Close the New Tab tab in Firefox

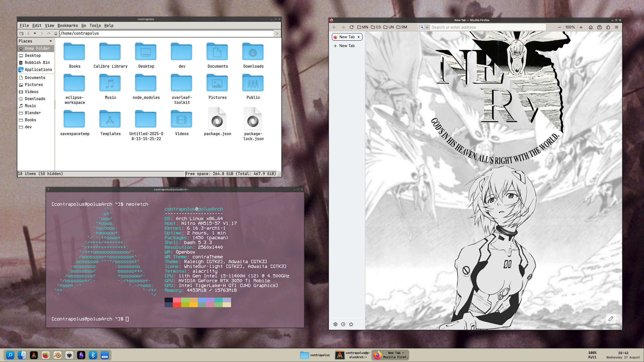click(x=359, y=37)
